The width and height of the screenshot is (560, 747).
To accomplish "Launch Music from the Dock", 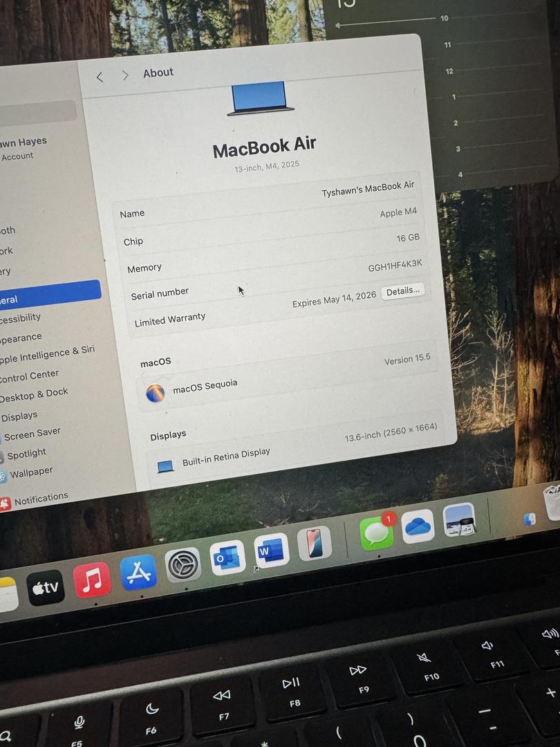I will [x=93, y=580].
